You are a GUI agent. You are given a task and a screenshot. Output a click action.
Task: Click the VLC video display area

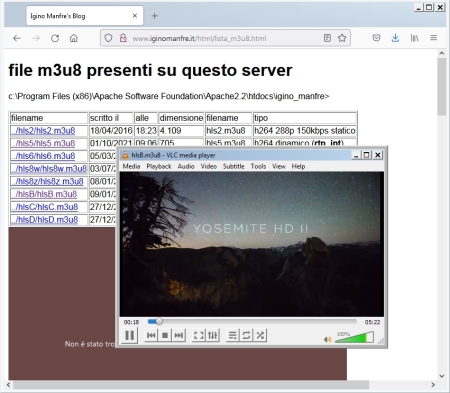click(252, 244)
